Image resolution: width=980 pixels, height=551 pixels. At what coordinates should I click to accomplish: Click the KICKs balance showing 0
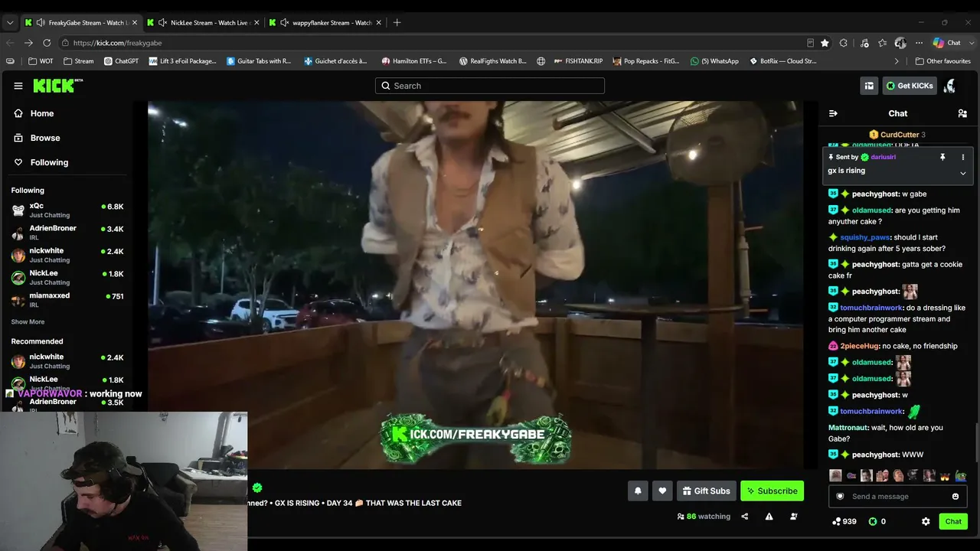click(x=877, y=521)
